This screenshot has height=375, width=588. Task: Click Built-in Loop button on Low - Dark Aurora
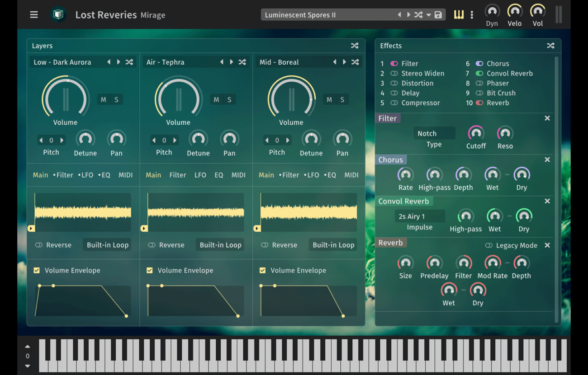pyautogui.click(x=108, y=245)
